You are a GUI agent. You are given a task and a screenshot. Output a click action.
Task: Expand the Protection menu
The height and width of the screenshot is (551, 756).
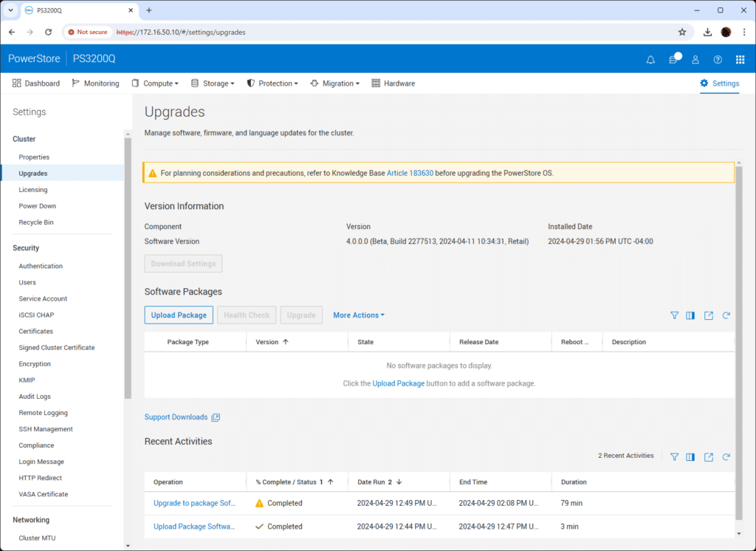(x=272, y=83)
